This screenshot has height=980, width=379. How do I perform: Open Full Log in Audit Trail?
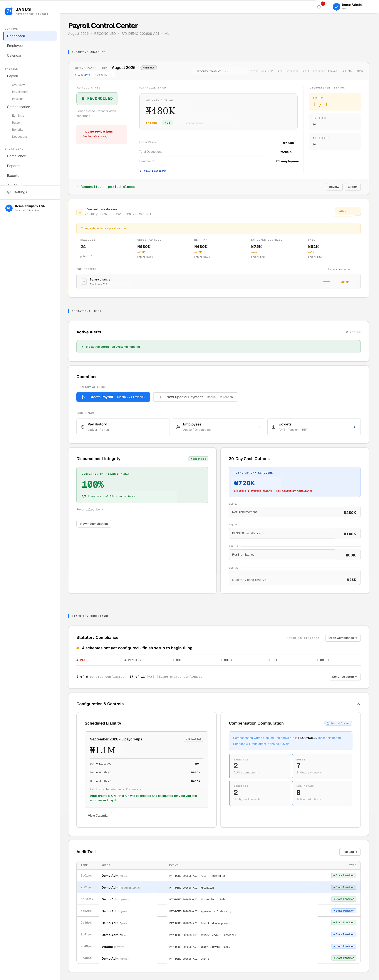[350, 852]
